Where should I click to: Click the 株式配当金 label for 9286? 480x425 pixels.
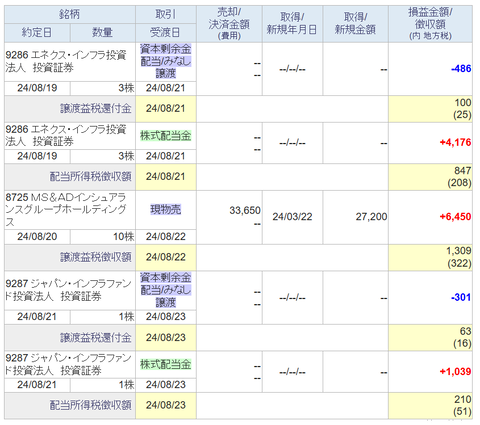(x=166, y=136)
